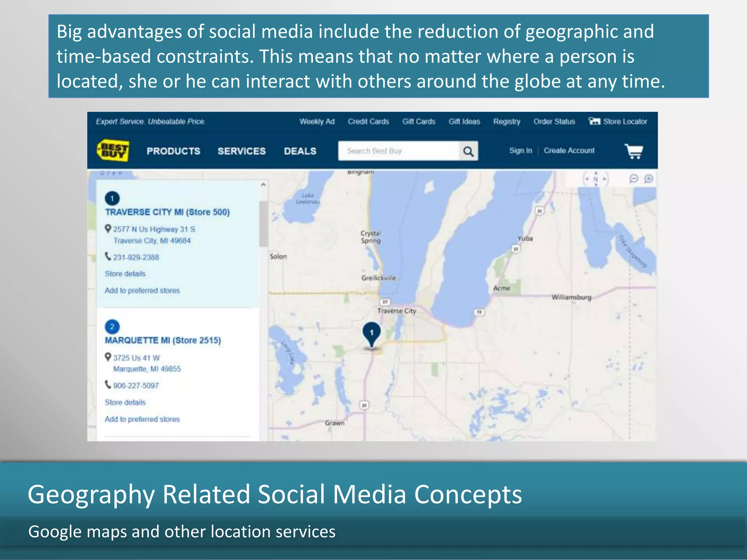Click phone icon beside 231-929-2388

coord(108,256)
